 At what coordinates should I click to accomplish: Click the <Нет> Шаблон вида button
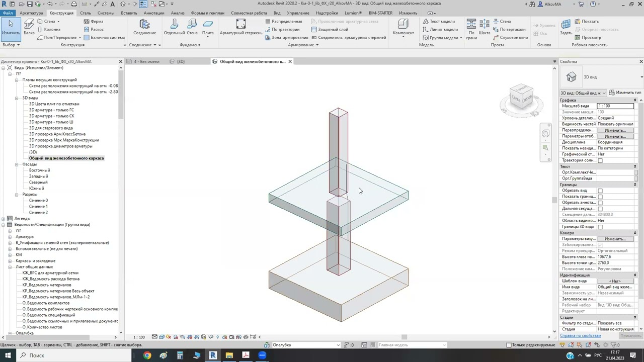point(615,281)
